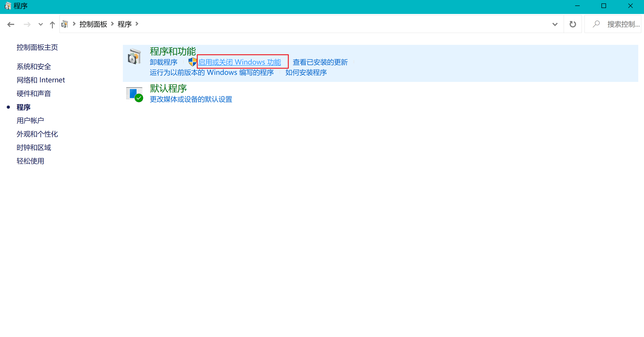Select 网络和 Internet in the sidebar
644x337 pixels.
[41, 80]
